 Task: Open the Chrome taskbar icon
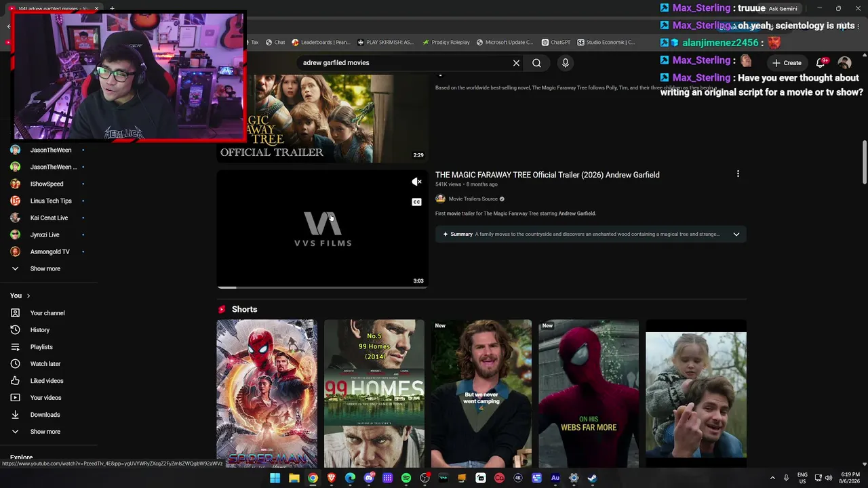coord(313,478)
